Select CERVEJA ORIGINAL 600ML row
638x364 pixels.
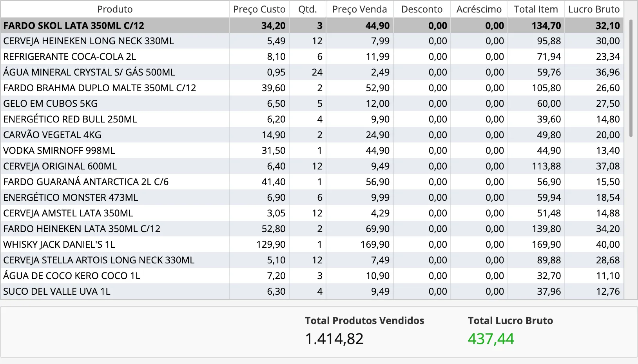click(x=312, y=166)
